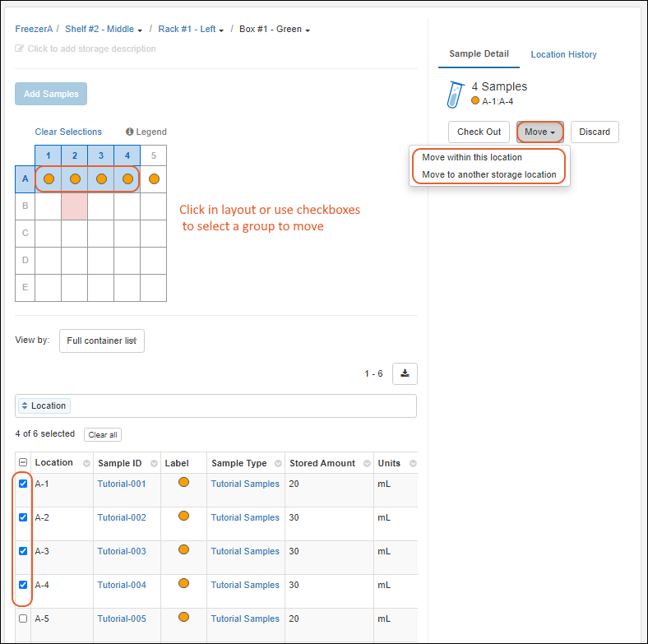
Task: Select the pink highlighted cell B-2
Action: tap(75, 206)
